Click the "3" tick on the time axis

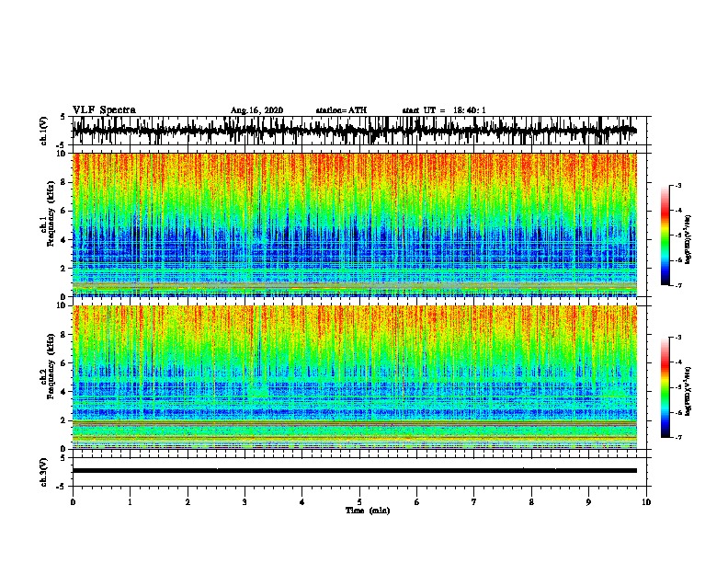click(245, 502)
